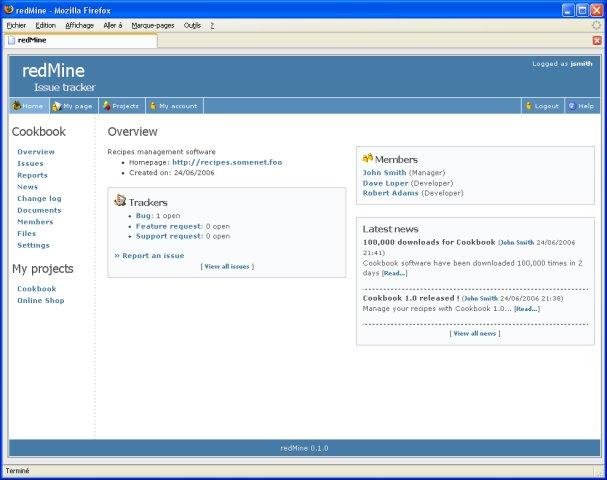The height and width of the screenshot is (480, 607).
Task: Open Reports in sidebar
Action: [x=33, y=175]
